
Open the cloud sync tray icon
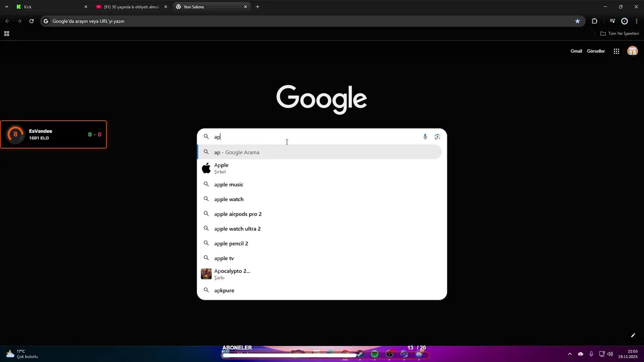(581, 354)
